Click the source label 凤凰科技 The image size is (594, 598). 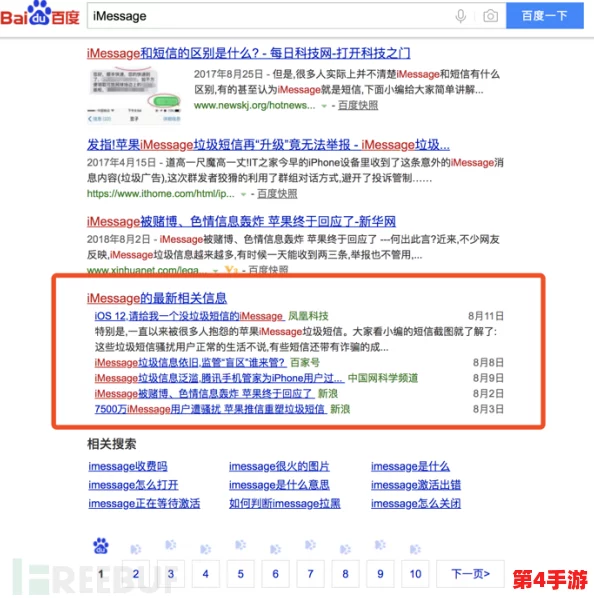(x=308, y=316)
